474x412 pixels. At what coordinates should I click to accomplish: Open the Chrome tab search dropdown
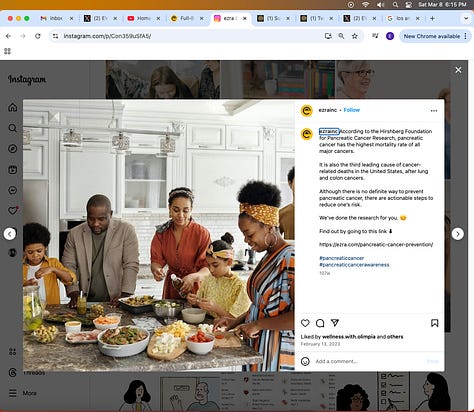[466, 18]
